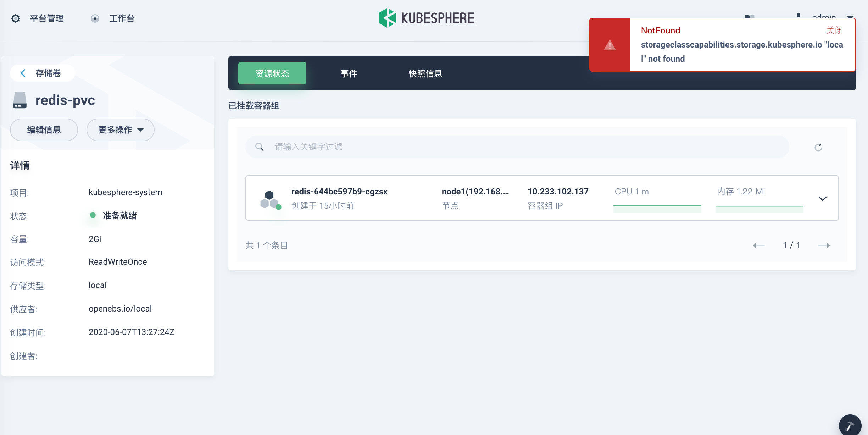The height and width of the screenshot is (435, 868).
Task: Refresh the mounted pods list
Action: pos(818,147)
